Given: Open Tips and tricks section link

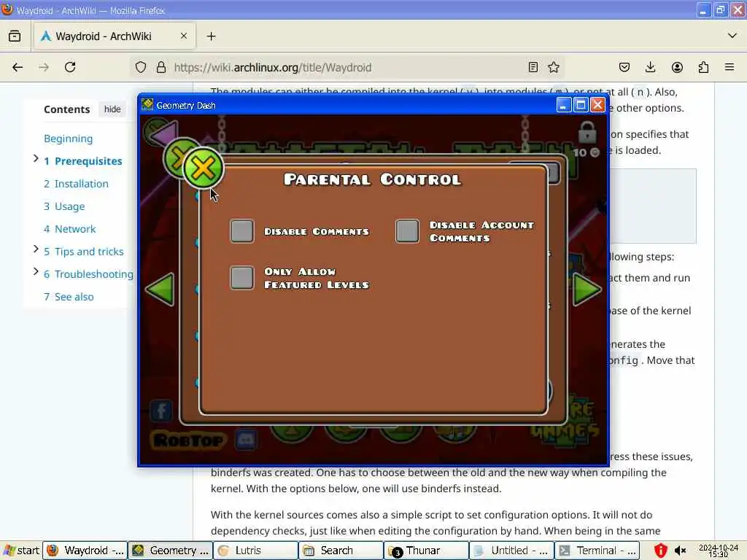Looking at the screenshot, I should click(x=84, y=252).
